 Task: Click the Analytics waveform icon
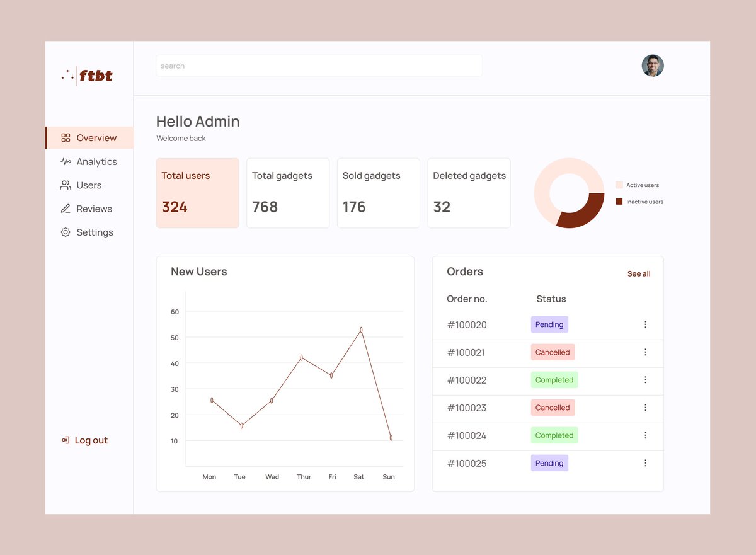[65, 161]
